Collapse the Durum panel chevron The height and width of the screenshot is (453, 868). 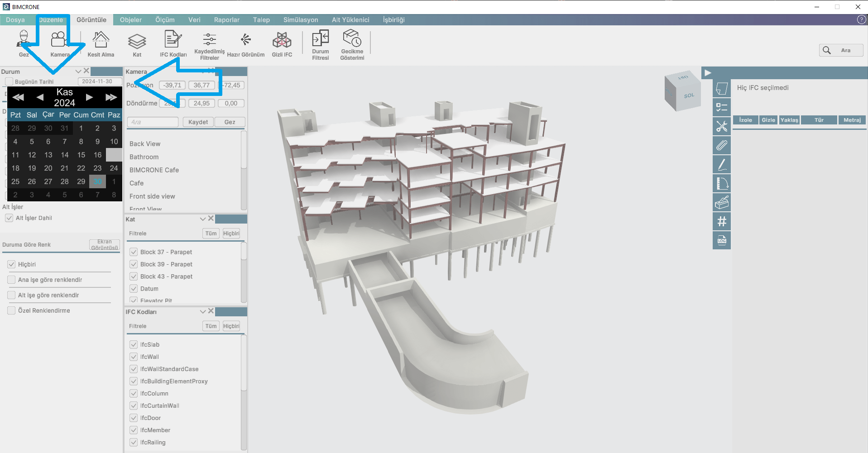pyautogui.click(x=78, y=72)
